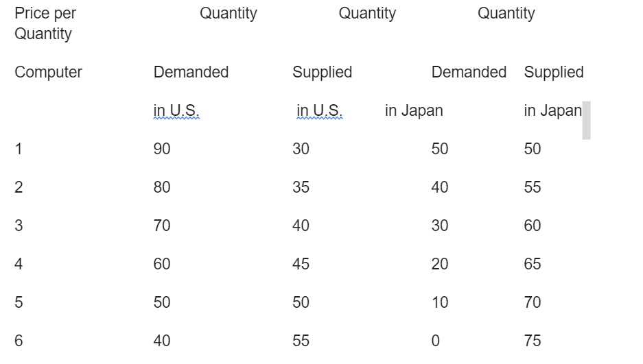
Task: Click the 'Demanded' header above in U.S.
Action: (191, 72)
